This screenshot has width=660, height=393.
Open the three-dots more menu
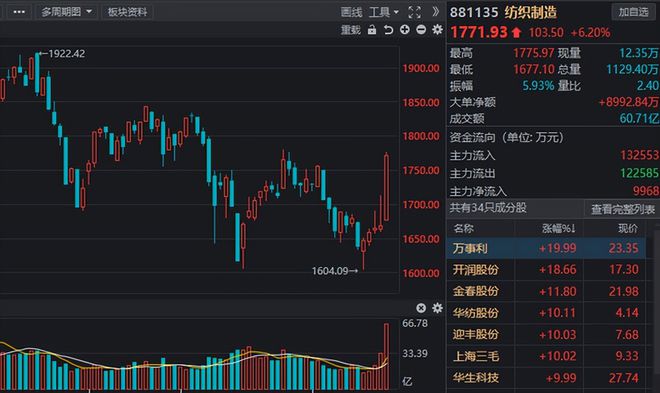[x=19, y=12]
